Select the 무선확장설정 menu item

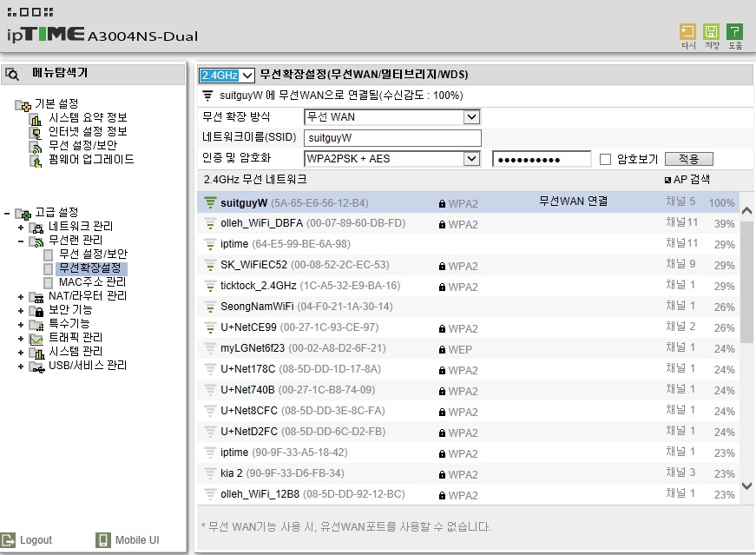click(x=90, y=268)
